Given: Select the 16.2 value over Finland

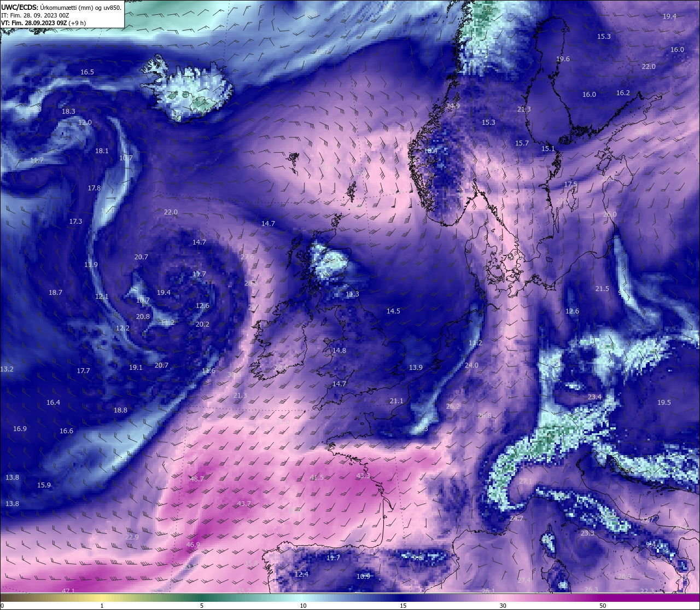Looking at the screenshot, I should pyautogui.click(x=623, y=93).
